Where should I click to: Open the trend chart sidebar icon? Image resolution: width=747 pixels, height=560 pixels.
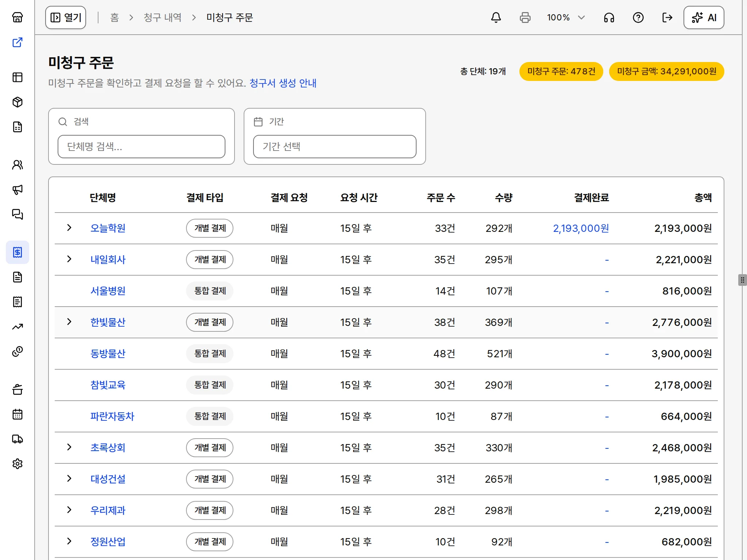[x=18, y=327]
